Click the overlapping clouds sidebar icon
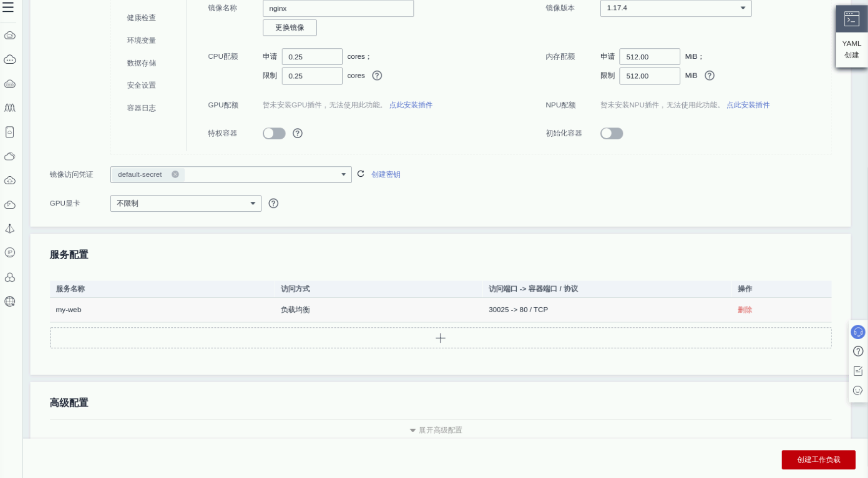 tap(10, 157)
